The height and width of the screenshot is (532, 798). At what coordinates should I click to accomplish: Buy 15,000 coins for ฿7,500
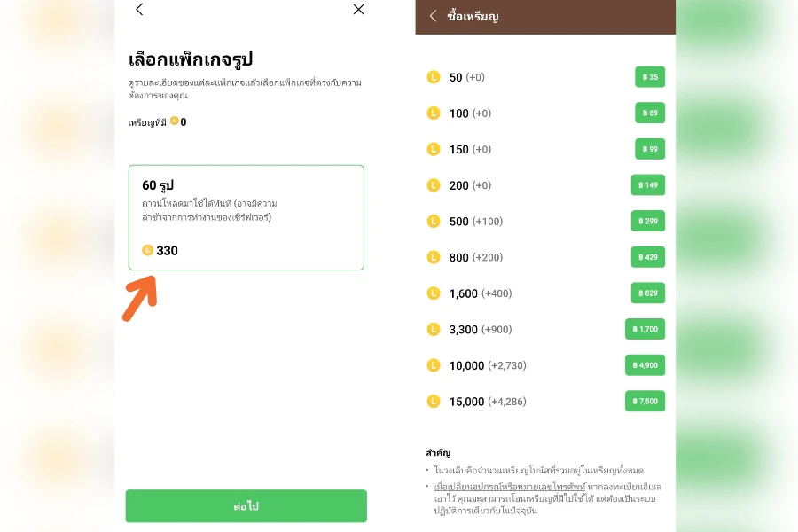pyautogui.click(x=645, y=402)
